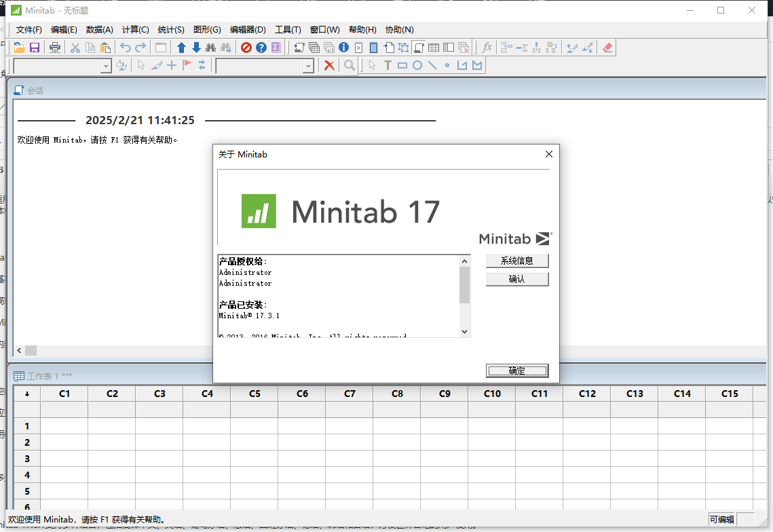Image resolution: width=773 pixels, height=532 pixels.
Task: Click the red flag icon
Action: pos(187,65)
